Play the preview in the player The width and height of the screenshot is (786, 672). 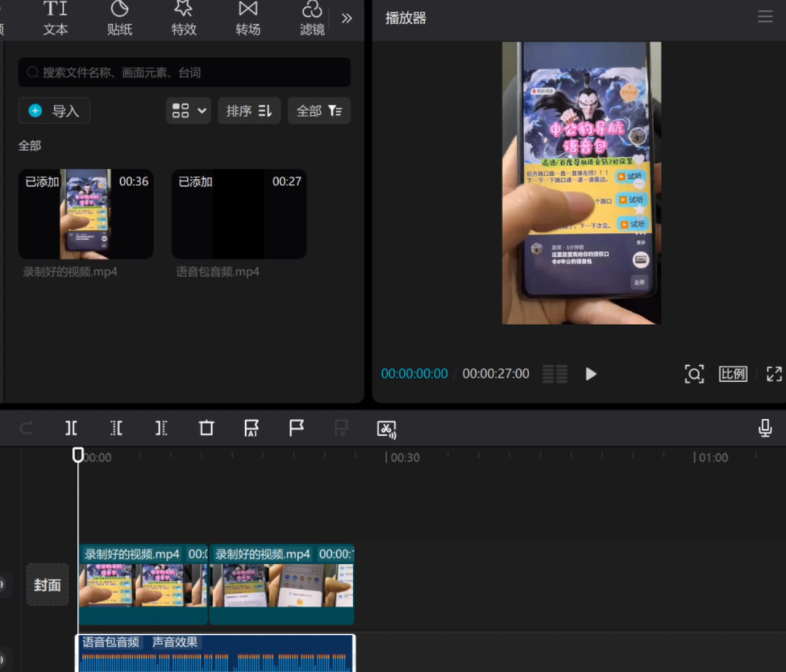591,374
